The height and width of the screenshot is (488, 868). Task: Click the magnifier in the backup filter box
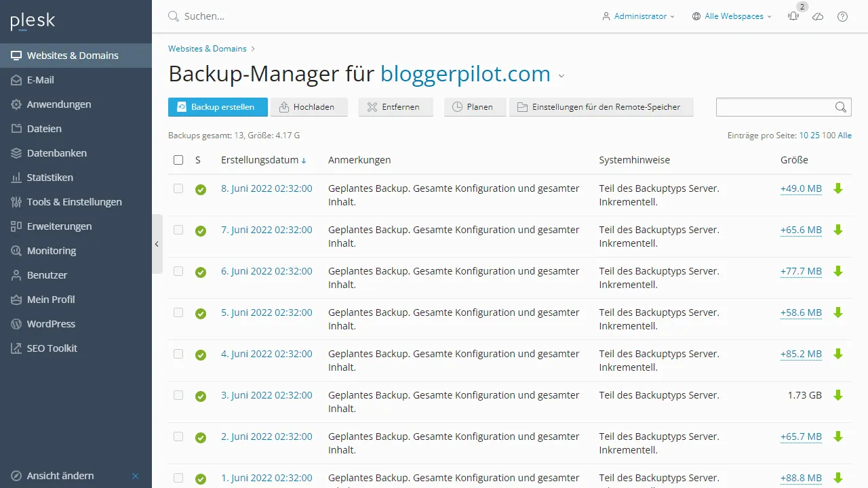(x=841, y=107)
